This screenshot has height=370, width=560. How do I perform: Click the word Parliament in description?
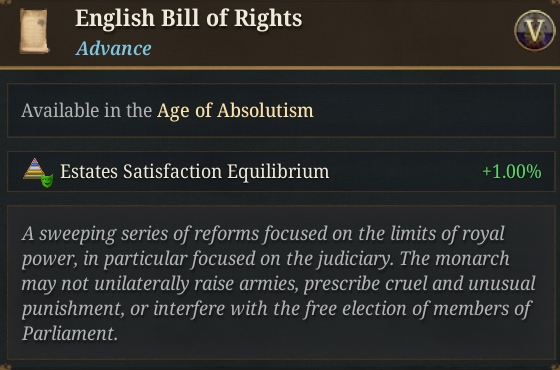pos(68,334)
